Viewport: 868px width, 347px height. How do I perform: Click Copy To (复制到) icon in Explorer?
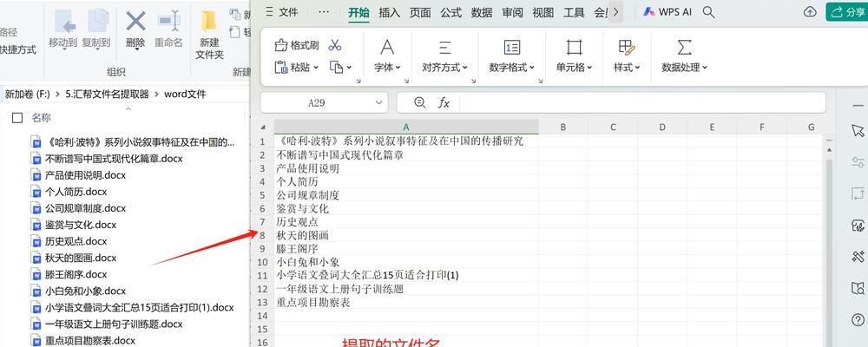click(98, 21)
